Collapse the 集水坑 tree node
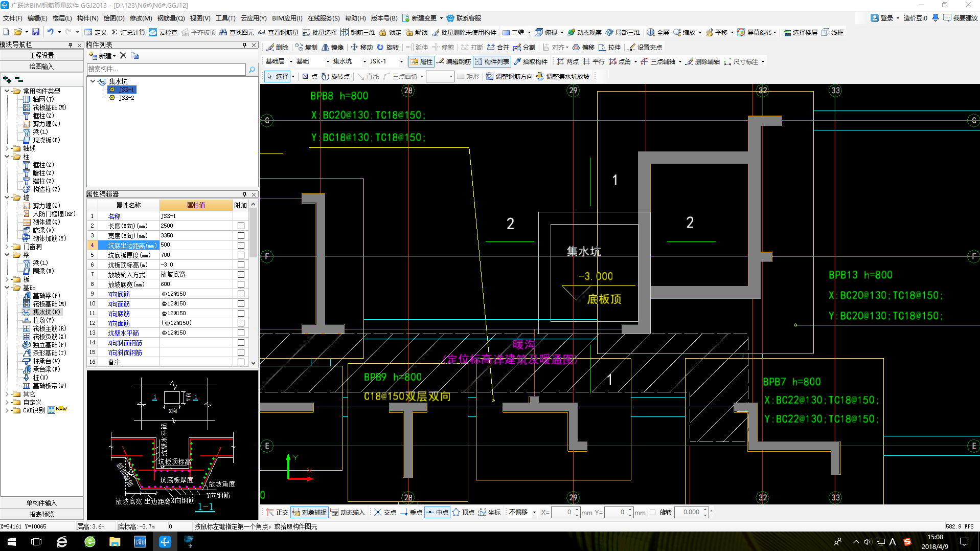The width and height of the screenshot is (980, 551). pyautogui.click(x=93, y=81)
